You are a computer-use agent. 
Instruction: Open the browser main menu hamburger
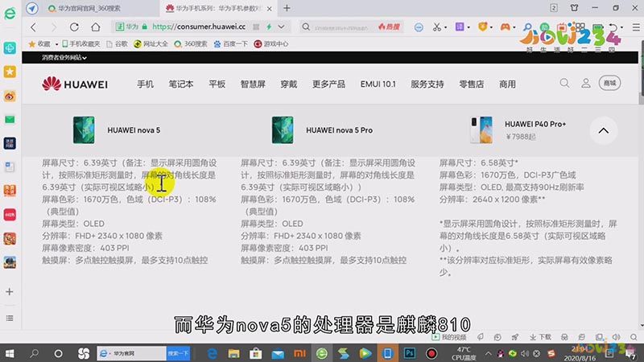[x=636, y=27]
